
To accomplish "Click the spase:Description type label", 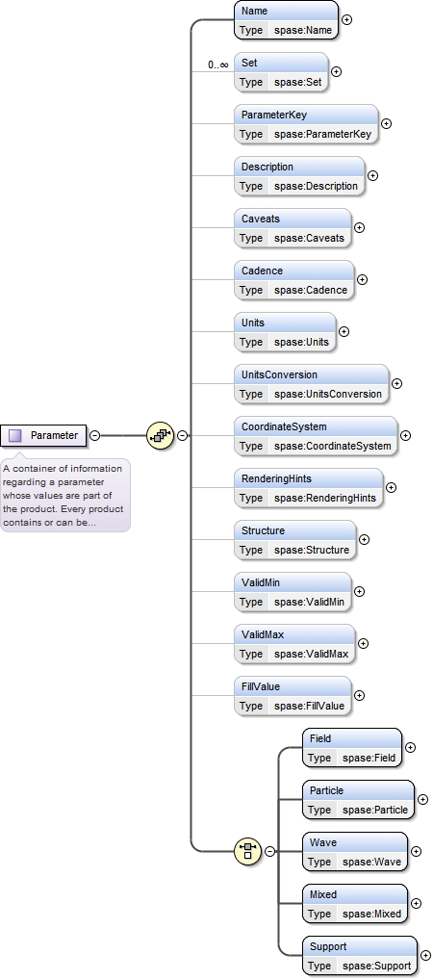I will [317, 186].
